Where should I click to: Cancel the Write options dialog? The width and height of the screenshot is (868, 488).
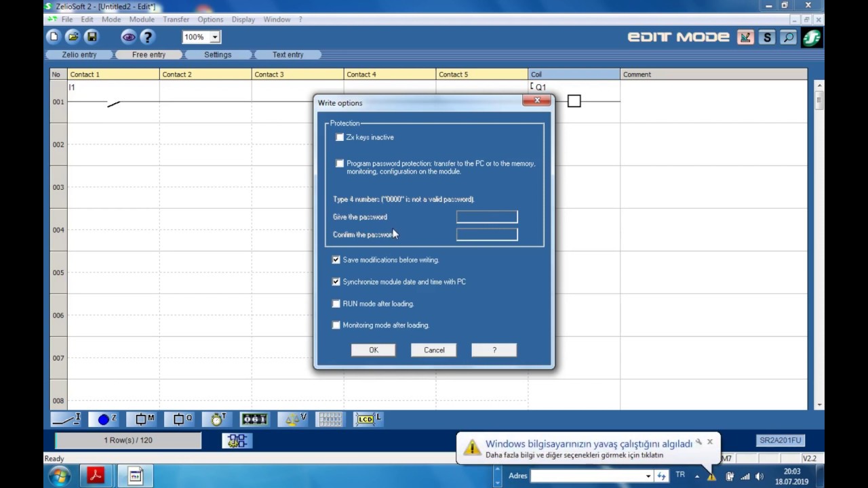[x=434, y=350]
